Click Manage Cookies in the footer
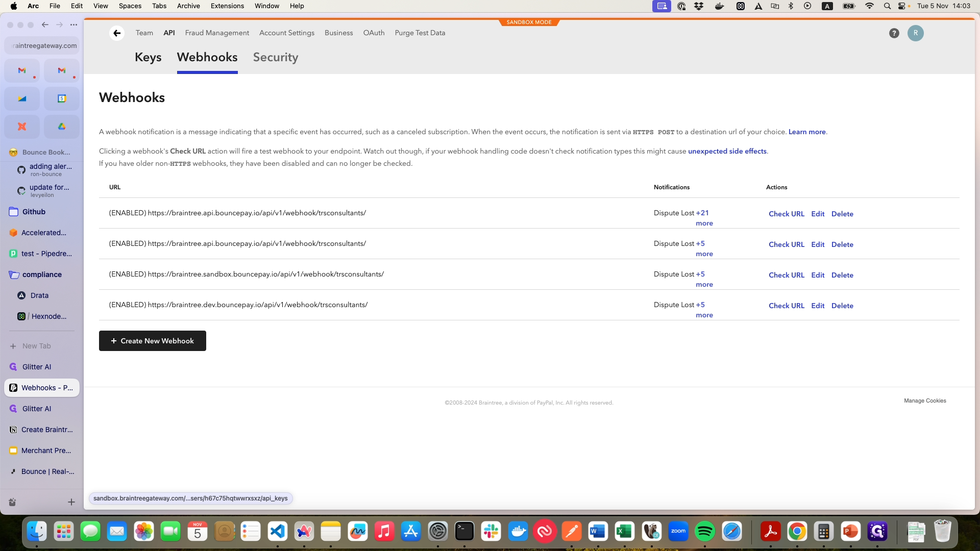980x551 pixels. (925, 401)
